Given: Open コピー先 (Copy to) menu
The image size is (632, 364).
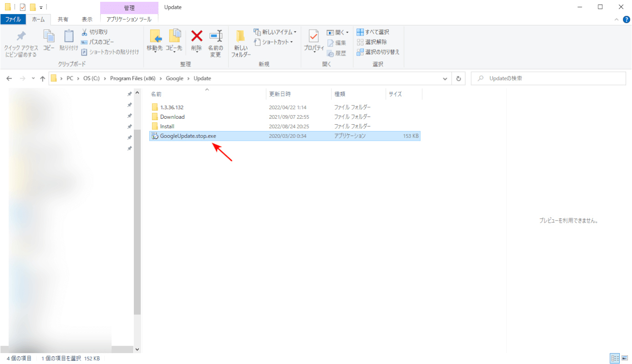Looking at the screenshot, I should (x=173, y=41).
